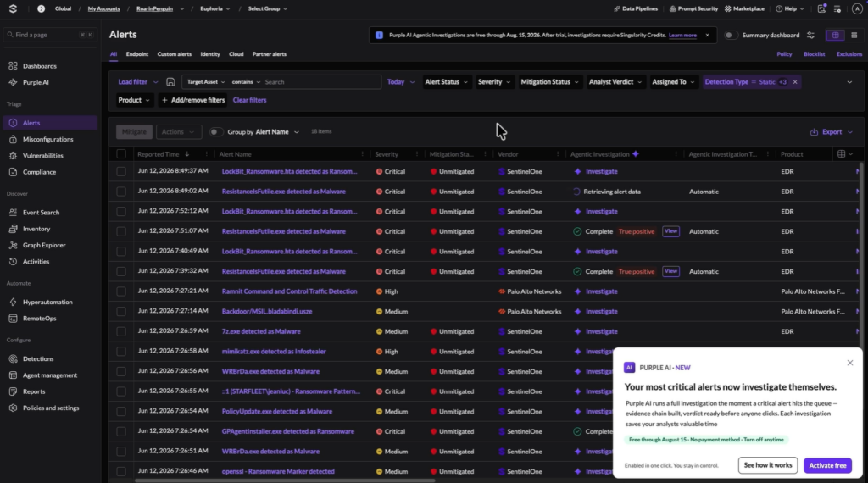Check the Backdoor/MSIL.bladabindi row checkbox
The height and width of the screenshot is (483, 868).
tap(121, 312)
